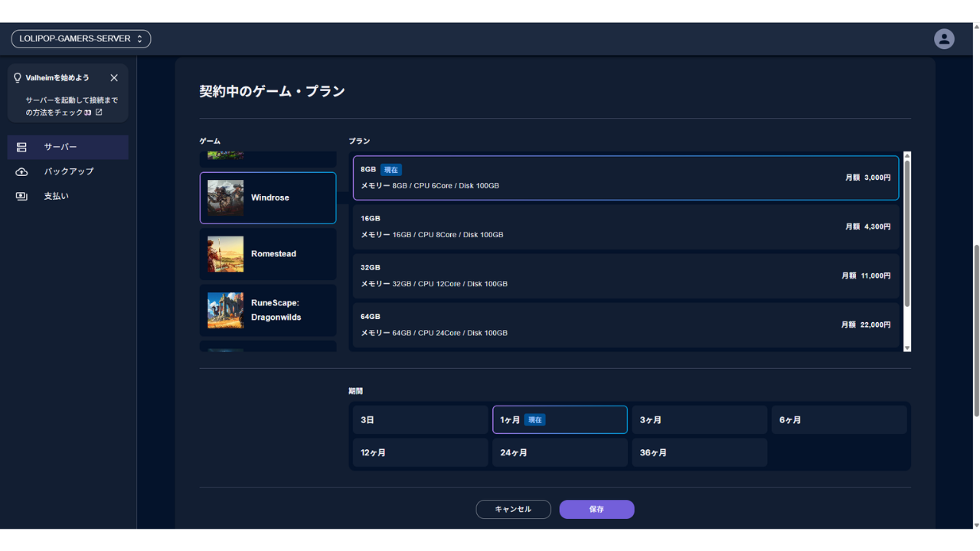
Task: Select the 1ヶ月 period option
Action: [560, 420]
